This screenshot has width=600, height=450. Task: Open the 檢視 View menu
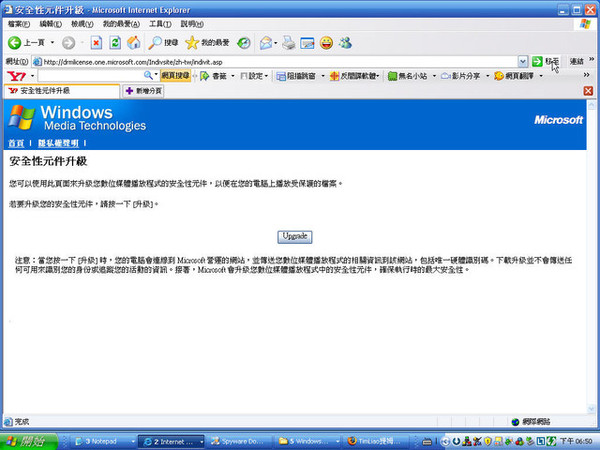82,24
